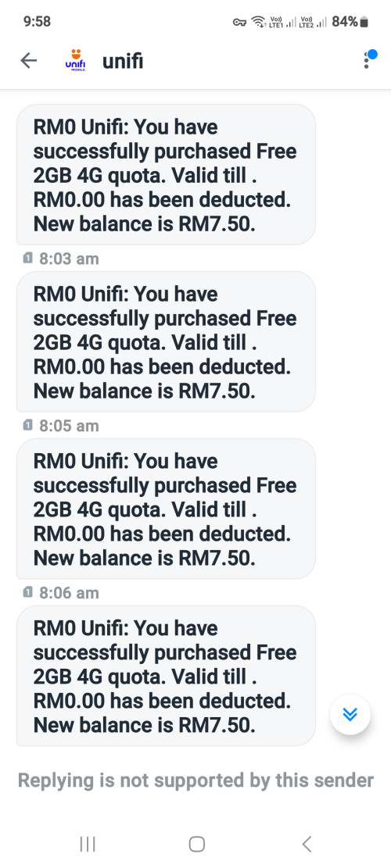Select the first RM0 Unifi message bubble
Image resolution: width=391 pixels, height=868 pixels.
(x=166, y=174)
